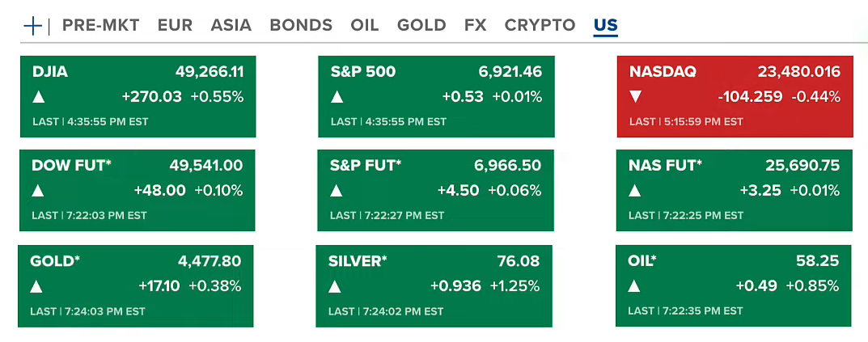Screen dimensions: 868x342
Task: Click the SILVER up arrow icon
Action: [x=335, y=286]
